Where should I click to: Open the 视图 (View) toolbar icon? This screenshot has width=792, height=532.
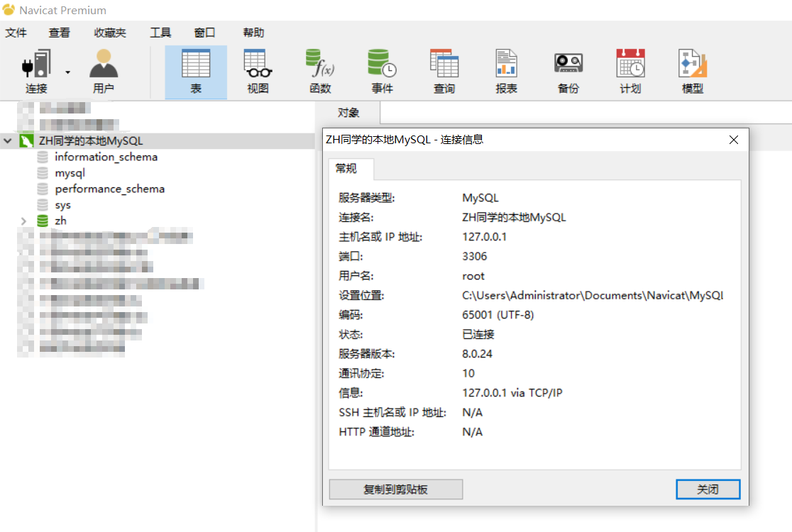click(x=258, y=71)
